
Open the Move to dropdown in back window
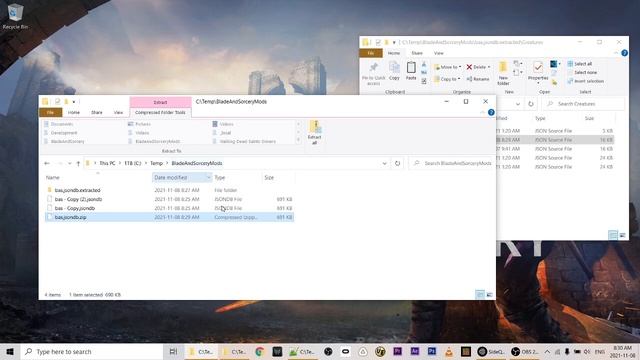click(x=448, y=67)
